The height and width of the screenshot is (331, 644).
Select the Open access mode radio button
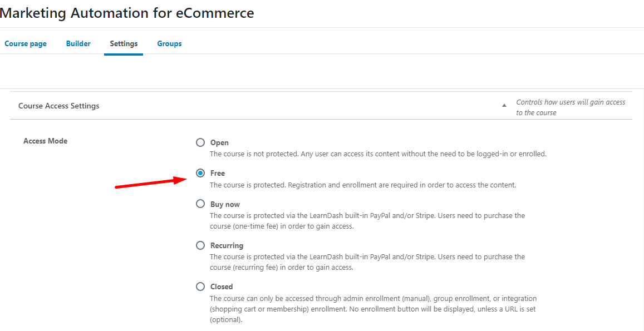tap(200, 142)
